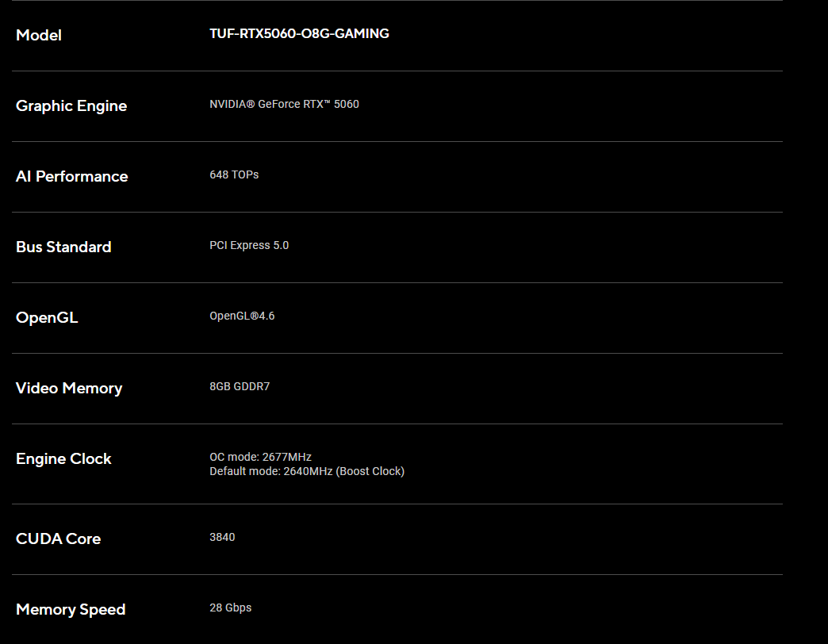Click the Memory Speed label

point(71,609)
